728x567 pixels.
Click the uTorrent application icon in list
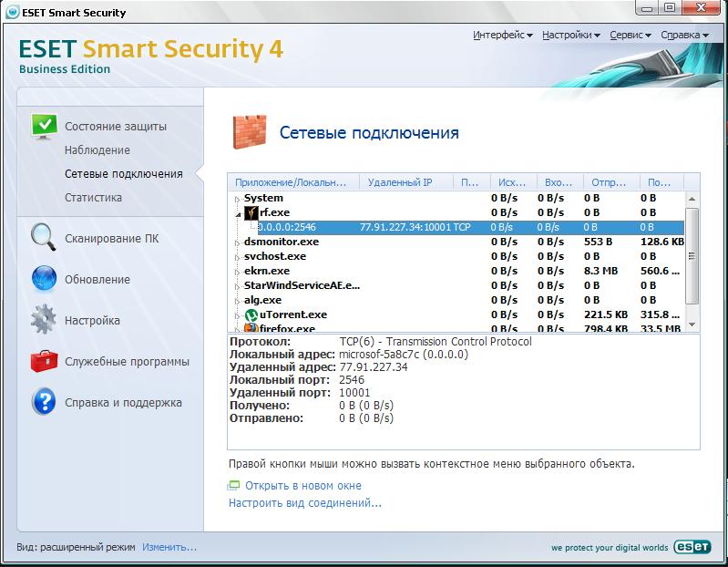point(251,315)
